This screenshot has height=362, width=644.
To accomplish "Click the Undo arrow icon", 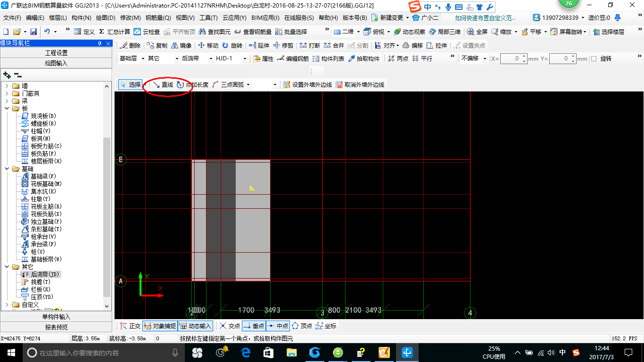I will [x=47, y=32].
